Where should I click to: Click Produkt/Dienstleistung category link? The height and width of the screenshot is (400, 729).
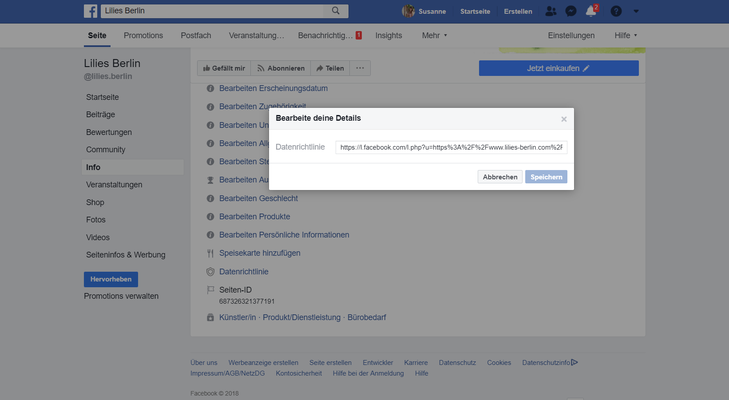click(x=302, y=317)
